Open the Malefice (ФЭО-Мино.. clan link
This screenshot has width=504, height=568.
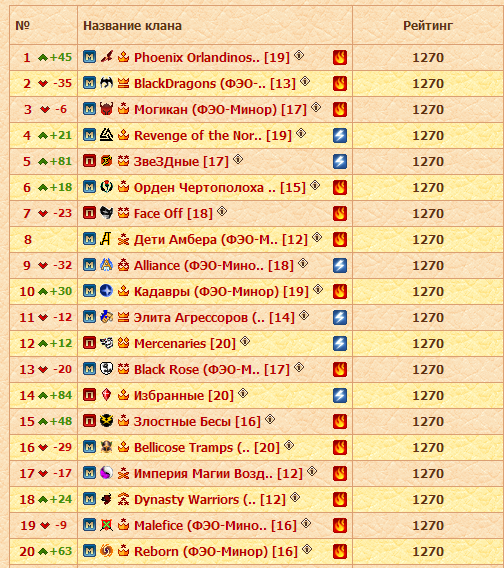coord(215,526)
